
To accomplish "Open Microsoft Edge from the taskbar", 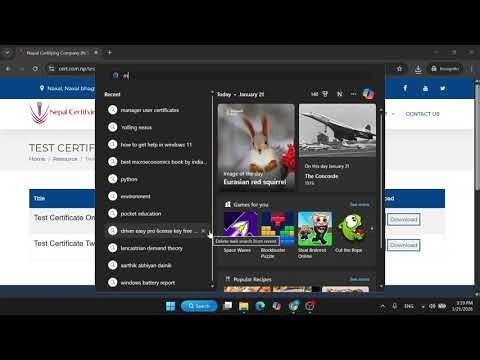I will [260, 306].
